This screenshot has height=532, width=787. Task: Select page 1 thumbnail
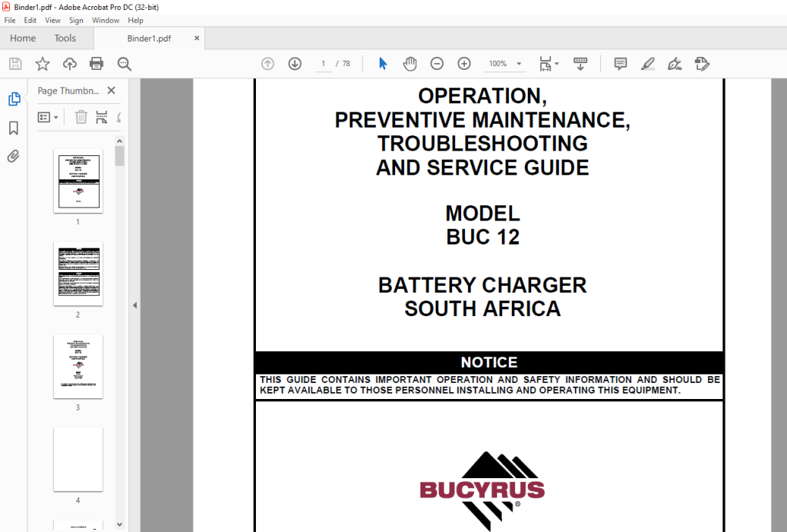(x=78, y=181)
